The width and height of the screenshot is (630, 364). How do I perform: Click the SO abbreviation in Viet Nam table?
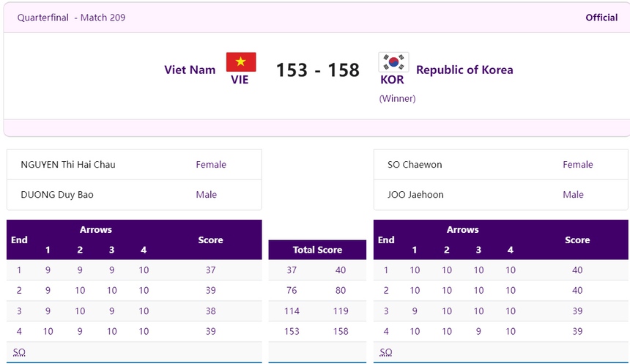[19, 352]
